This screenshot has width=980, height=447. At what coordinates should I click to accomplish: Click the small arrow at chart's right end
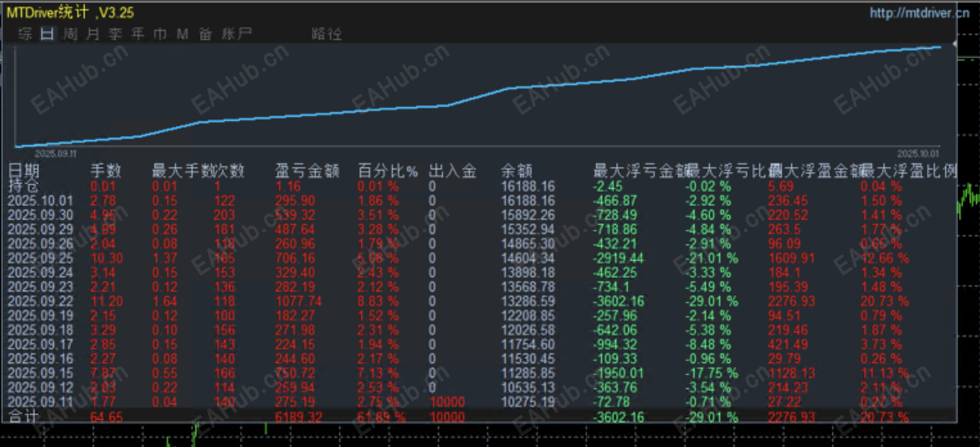[954, 44]
